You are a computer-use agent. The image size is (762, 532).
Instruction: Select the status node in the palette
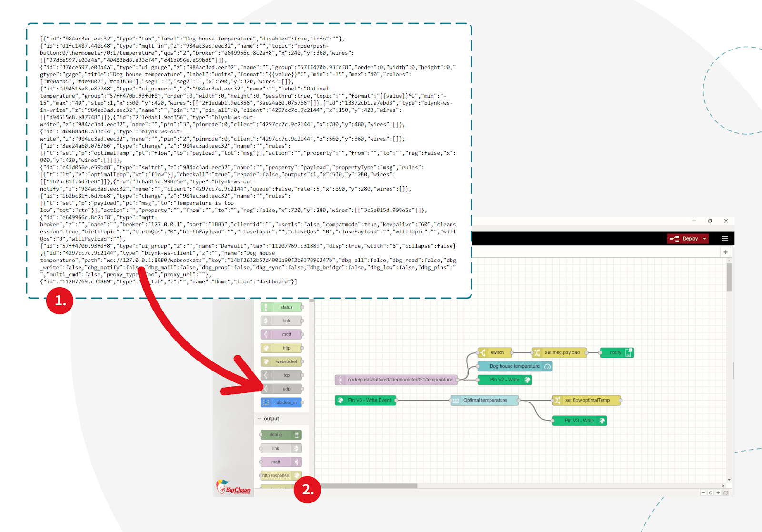point(281,307)
